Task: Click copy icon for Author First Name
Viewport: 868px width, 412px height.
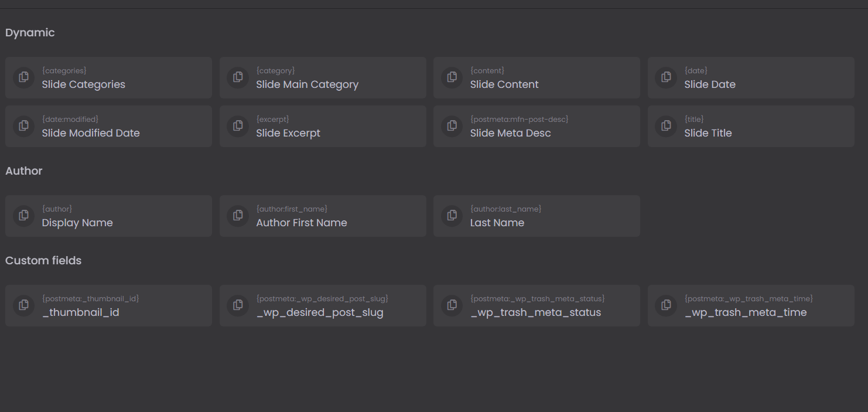Action: coord(238,216)
